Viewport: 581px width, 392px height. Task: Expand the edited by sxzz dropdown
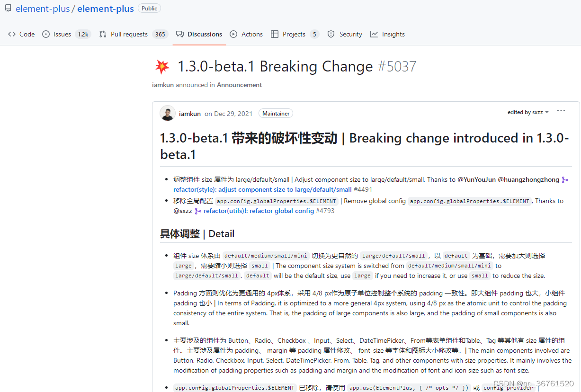(x=528, y=112)
